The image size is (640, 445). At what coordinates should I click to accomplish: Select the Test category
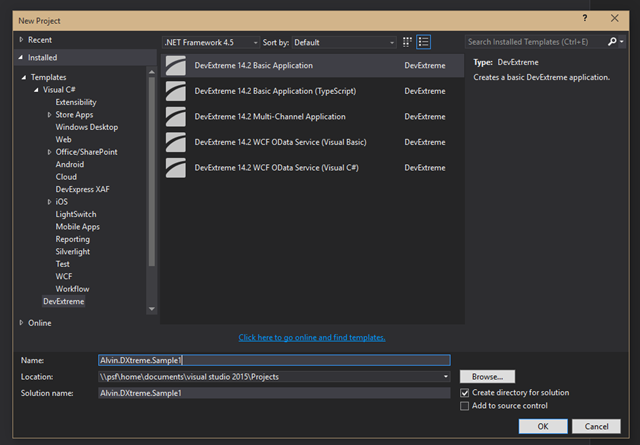62,264
